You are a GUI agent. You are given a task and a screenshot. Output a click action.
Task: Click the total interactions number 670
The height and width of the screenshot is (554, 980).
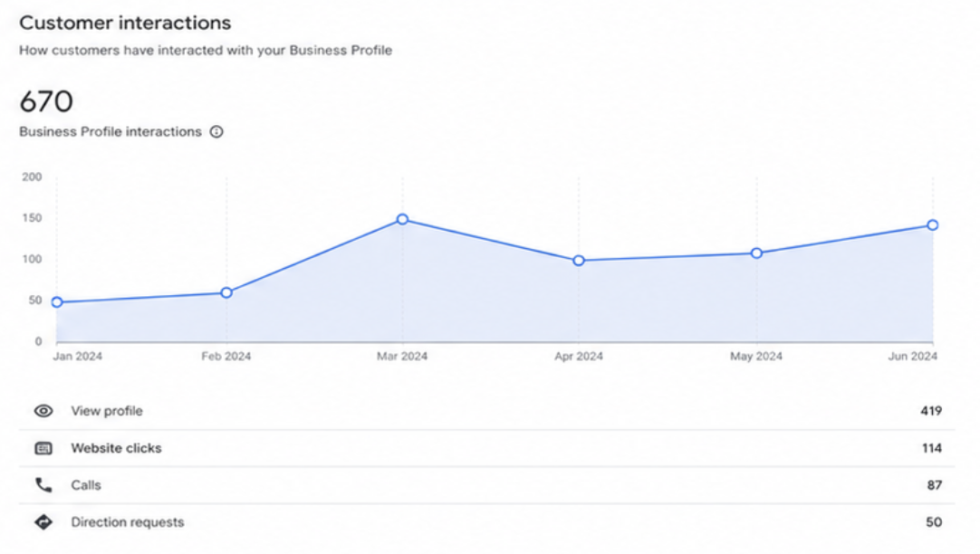[46, 101]
